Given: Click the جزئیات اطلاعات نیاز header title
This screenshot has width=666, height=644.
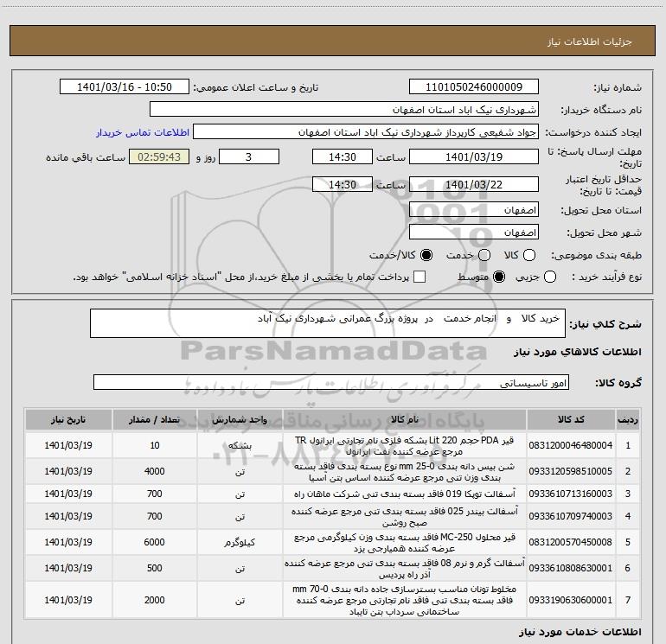Looking at the screenshot, I should point(590,41).
